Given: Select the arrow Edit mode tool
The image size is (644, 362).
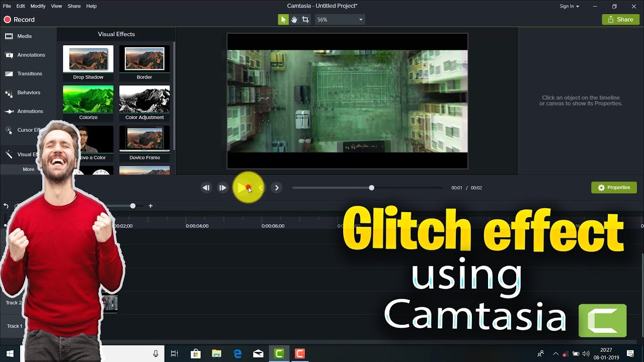Looking at the screenshot, I should click(x=283, y=20).
